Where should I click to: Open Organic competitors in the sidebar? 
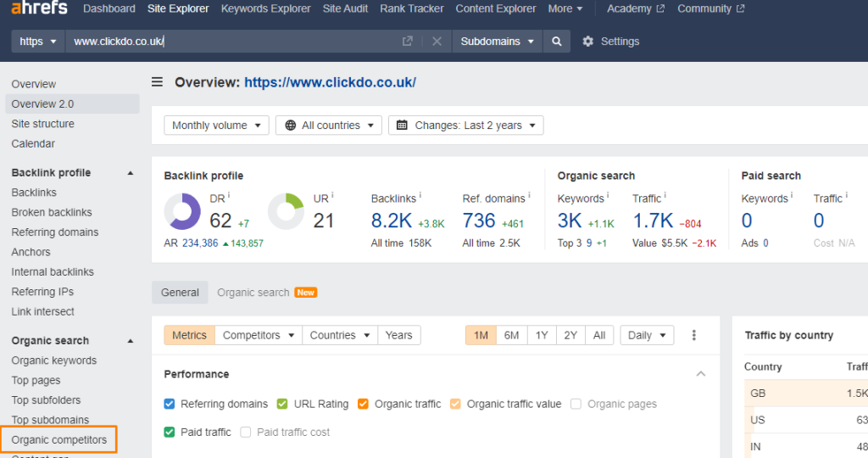coord(59,439)
